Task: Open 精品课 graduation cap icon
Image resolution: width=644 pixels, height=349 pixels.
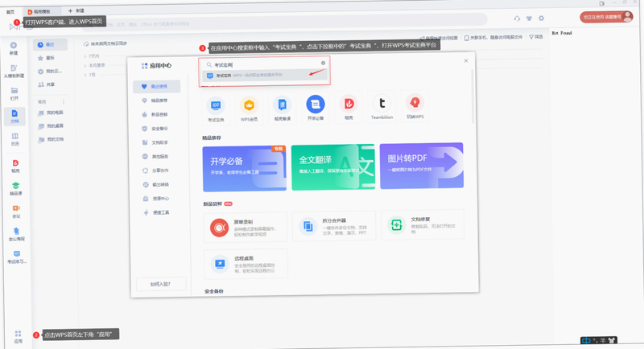Action: (x=15, y=186)
